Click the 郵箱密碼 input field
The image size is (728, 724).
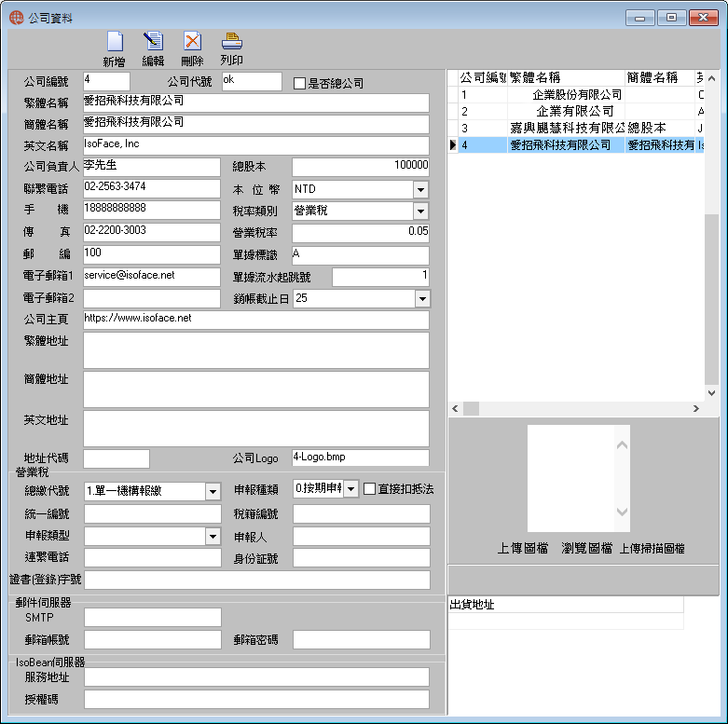click(362, 639)
